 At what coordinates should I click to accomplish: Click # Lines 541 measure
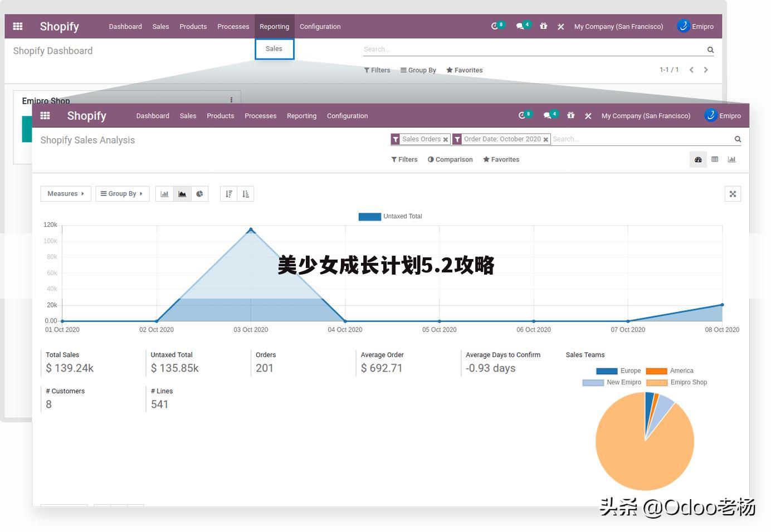coord(162,398)
